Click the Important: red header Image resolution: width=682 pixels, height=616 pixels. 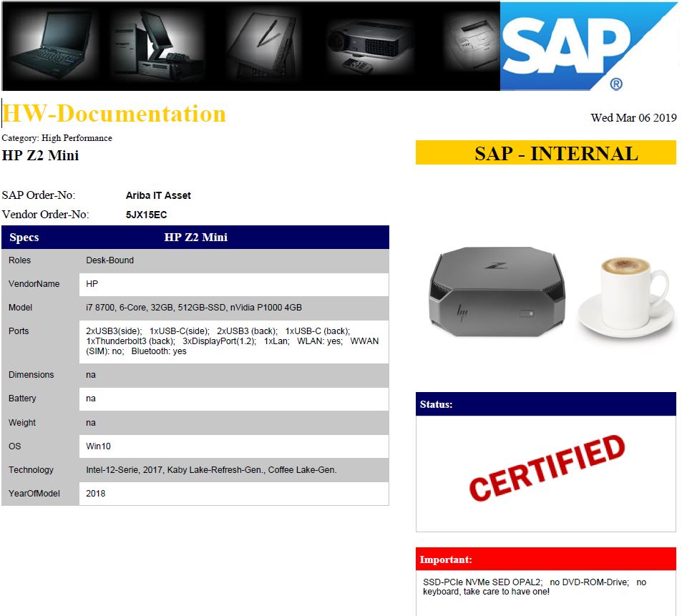coord(546,559)
